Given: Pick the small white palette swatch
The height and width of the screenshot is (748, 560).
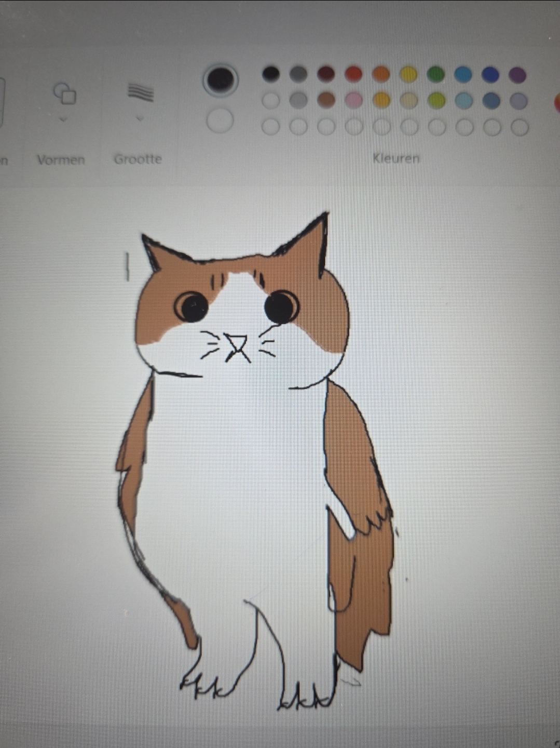Looking at the screenshot, I should [271, 100].
